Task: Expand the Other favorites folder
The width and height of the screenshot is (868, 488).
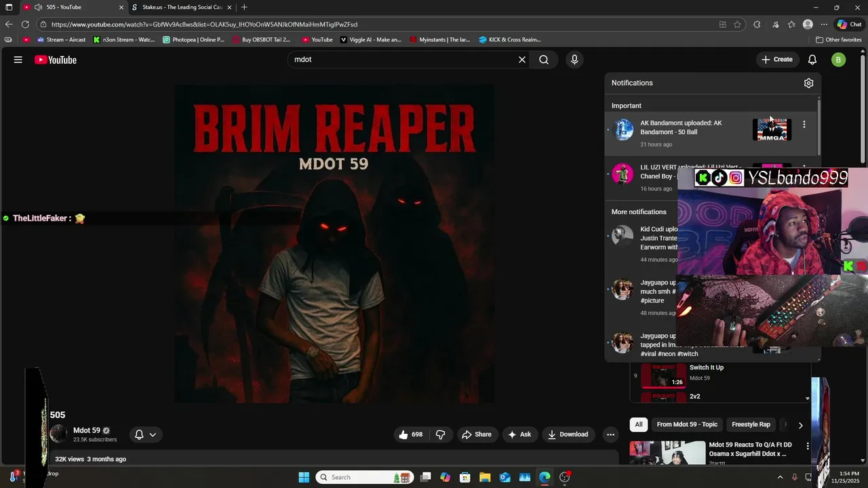Action: point(838,40)
